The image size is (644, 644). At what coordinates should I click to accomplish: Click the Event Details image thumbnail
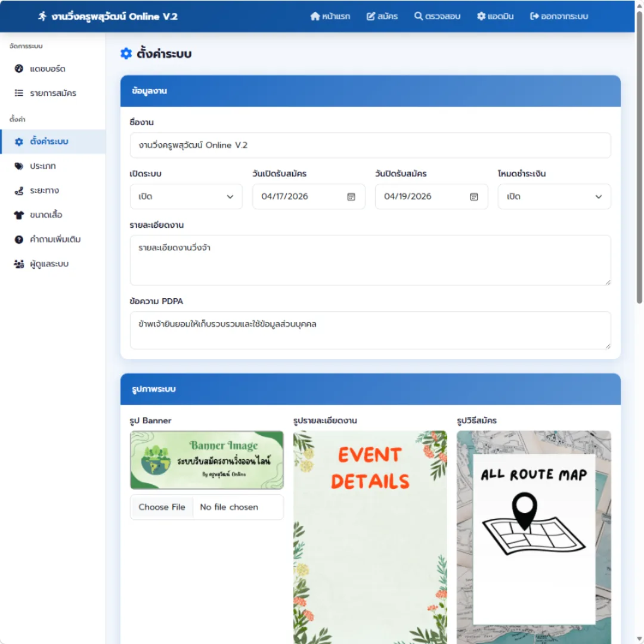370,537
